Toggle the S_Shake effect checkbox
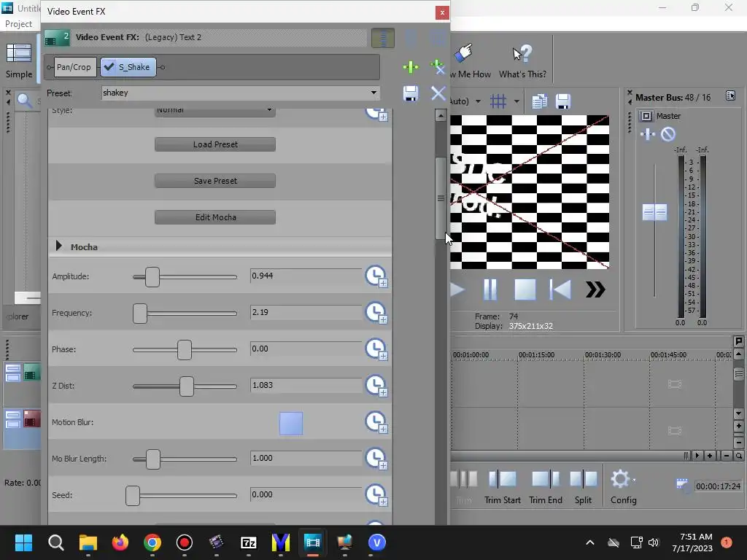 click(x=109, y=67)
